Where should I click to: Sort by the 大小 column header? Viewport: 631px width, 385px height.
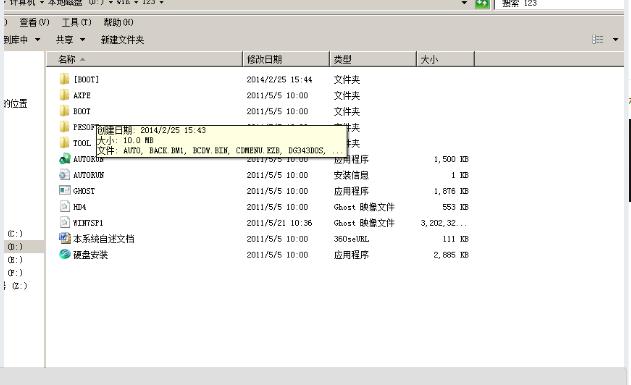click(x=445, y=59)
